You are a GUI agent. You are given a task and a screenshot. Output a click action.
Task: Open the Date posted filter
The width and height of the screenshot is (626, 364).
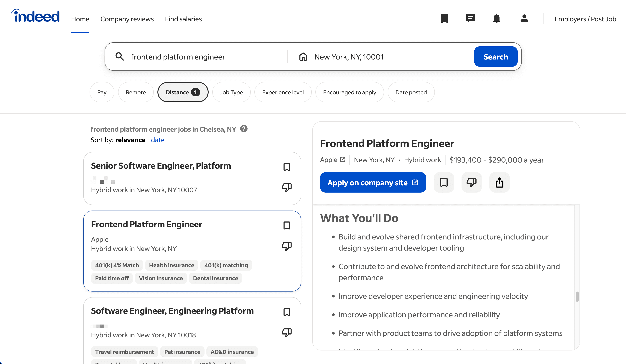411,92
